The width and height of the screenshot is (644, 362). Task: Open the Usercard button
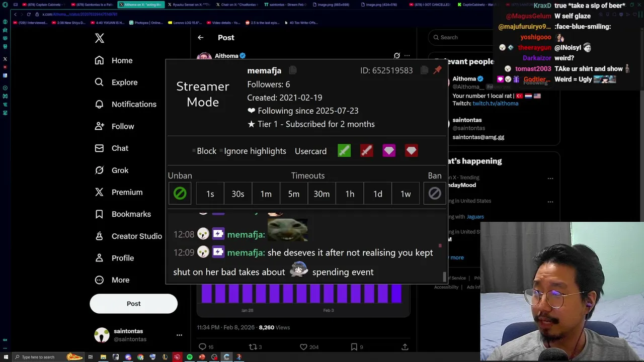pyautogui.click(x=310, y=151)
